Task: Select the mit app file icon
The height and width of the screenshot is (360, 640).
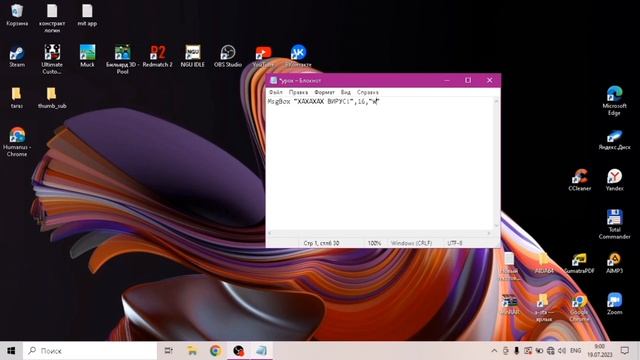Action: pyautogui.click(x=87, y=15)
